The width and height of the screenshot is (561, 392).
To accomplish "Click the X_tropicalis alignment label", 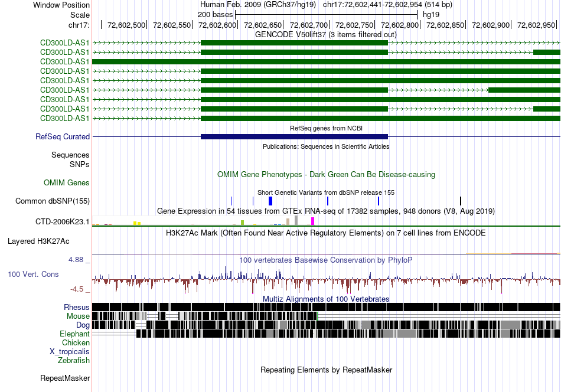I will click(70, 352).
